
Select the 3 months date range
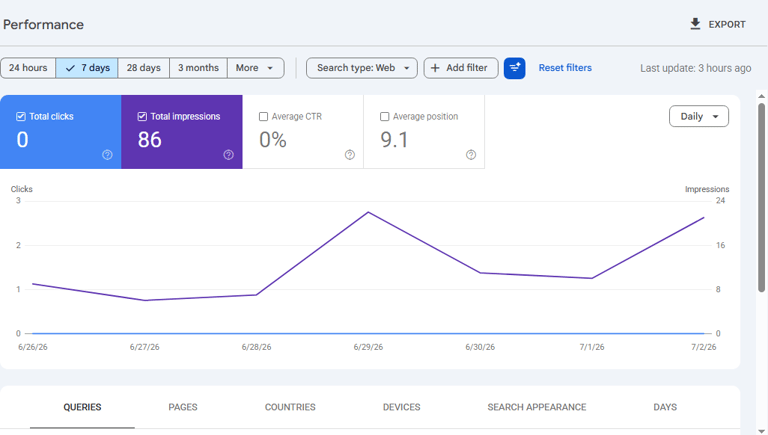coord(198,68)
